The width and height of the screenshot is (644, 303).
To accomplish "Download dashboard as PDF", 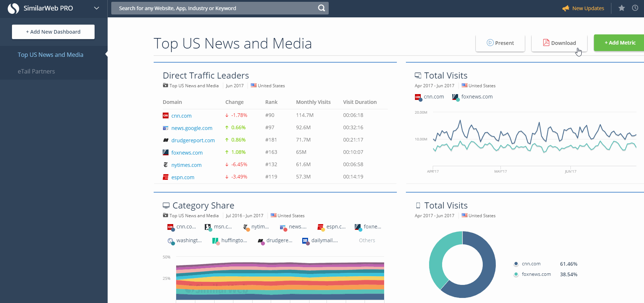I will [559, 43].
